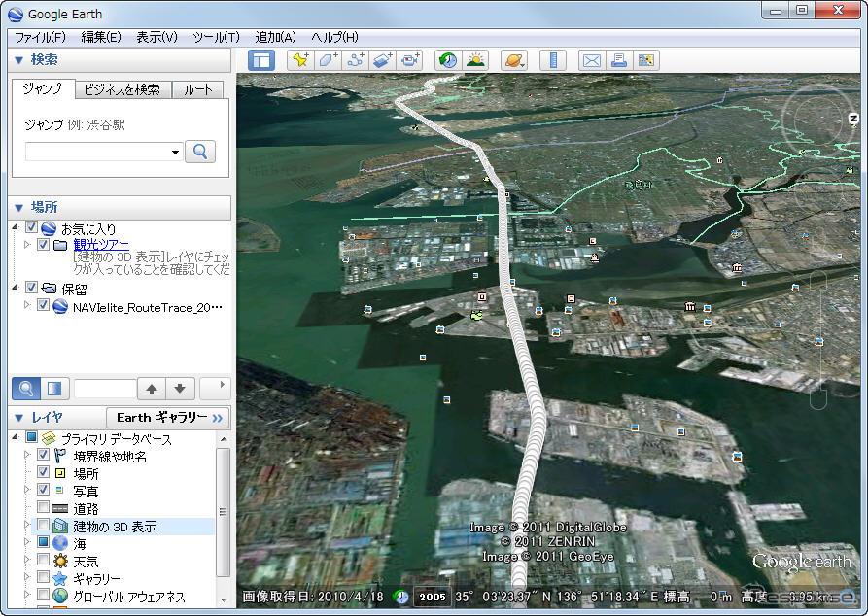Check the 建物の 3D 表示 layer box
Screen dimensions: 868x616
click(x=43, y=526)
